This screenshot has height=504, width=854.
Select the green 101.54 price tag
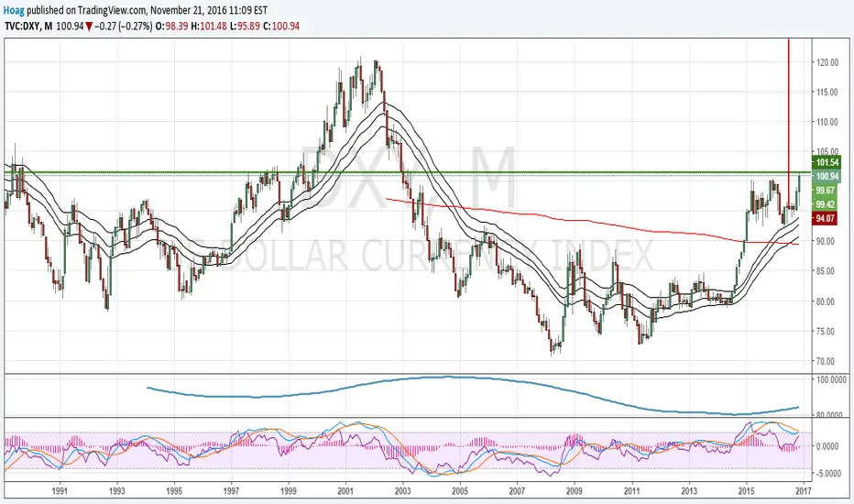point(827,162)
